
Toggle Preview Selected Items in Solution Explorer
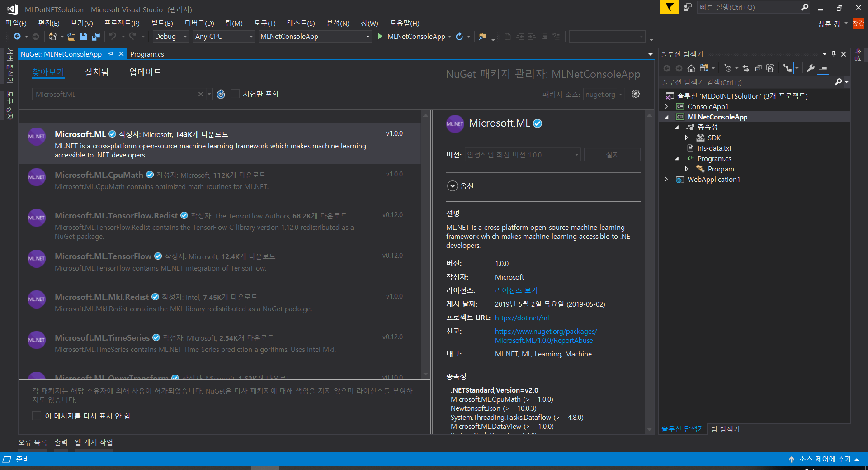pos(823,68)
